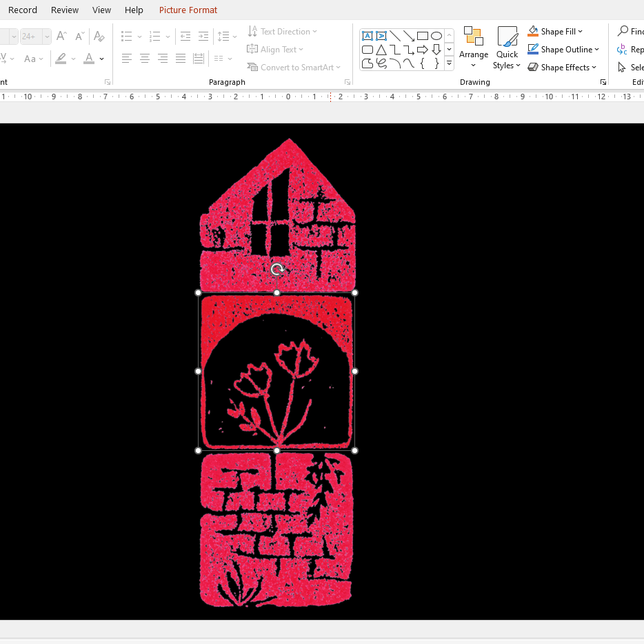Expand the Font Size combo box

point(46,36)
